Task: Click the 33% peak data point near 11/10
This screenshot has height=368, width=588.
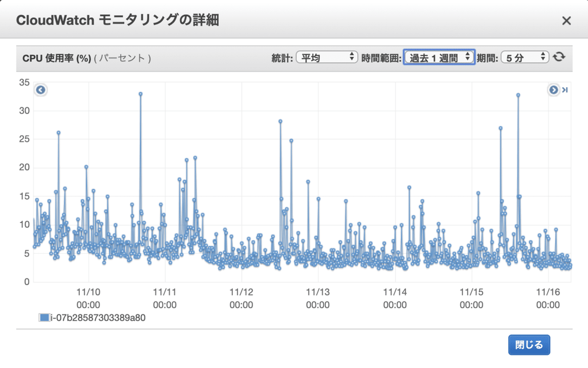Action: [x=140, y=93]
